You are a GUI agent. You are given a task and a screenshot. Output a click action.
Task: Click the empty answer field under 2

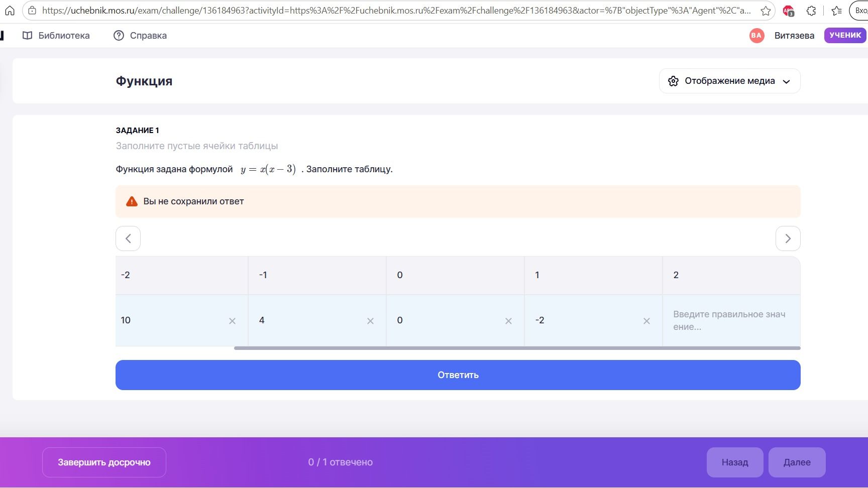pos(731,320)
